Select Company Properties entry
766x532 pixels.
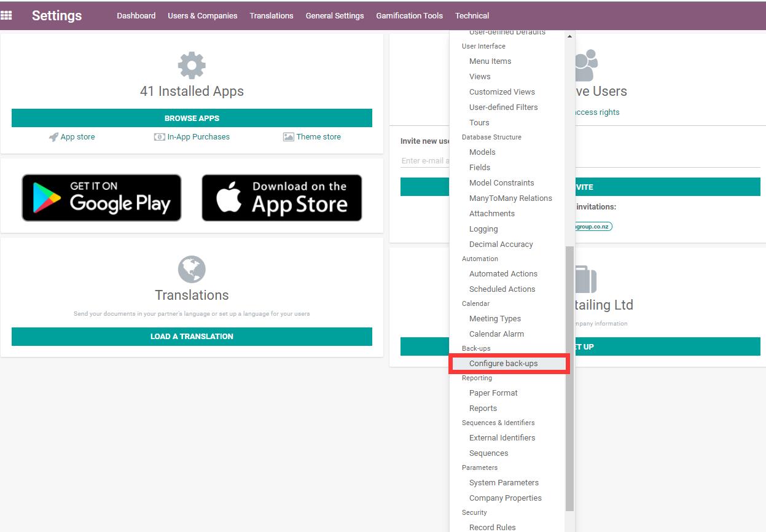point(505,498)
